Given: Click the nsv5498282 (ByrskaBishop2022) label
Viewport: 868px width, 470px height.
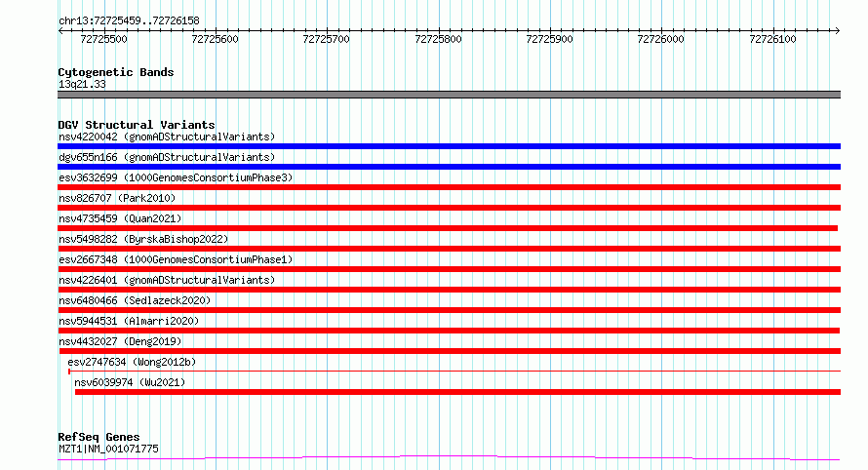Looking at the screenshot, I should click(143, 239).
